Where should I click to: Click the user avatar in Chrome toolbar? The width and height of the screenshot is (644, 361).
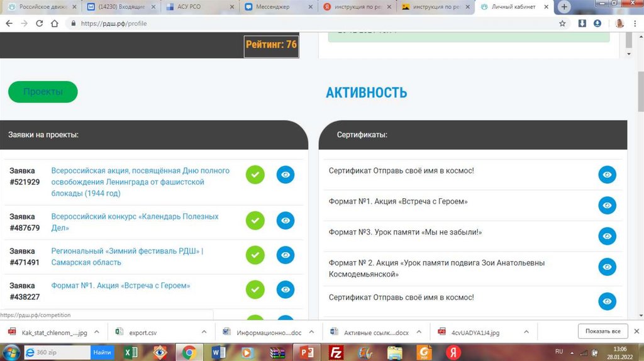click(x=619, y=23)
